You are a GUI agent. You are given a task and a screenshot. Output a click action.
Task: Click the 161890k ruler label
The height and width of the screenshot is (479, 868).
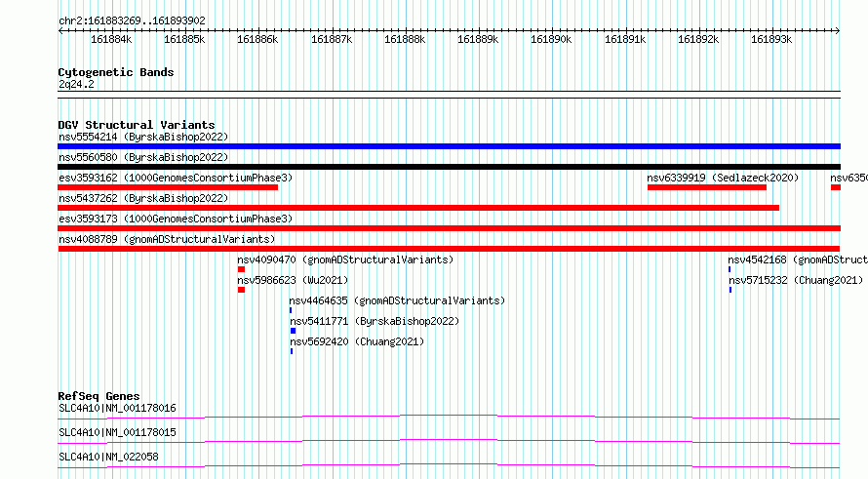click(x=551, y=39)
